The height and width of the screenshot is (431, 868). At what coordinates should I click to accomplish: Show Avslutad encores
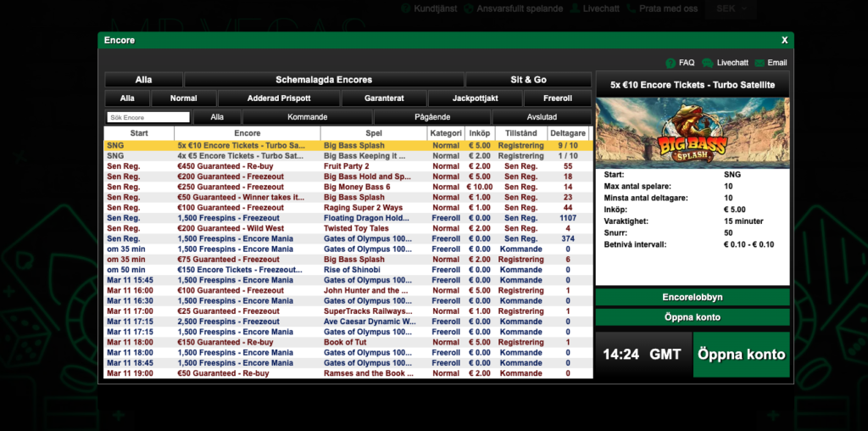(x=542, y=117)
